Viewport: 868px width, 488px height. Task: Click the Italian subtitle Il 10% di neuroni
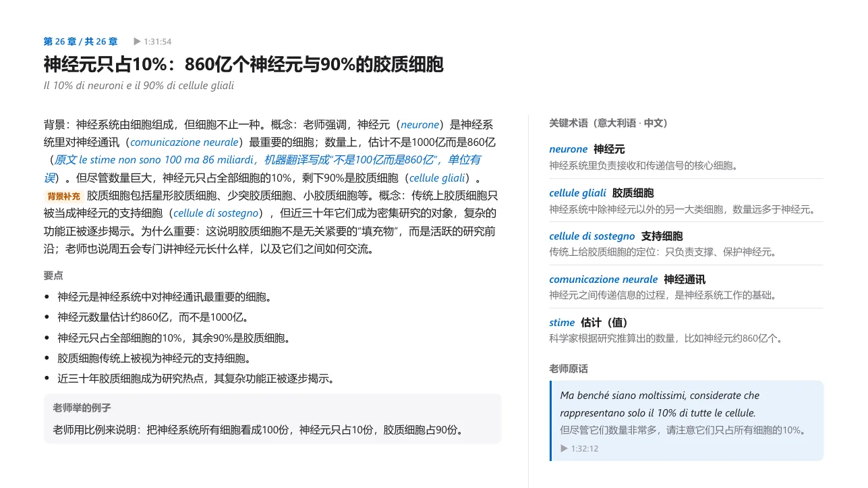(139, 86)
